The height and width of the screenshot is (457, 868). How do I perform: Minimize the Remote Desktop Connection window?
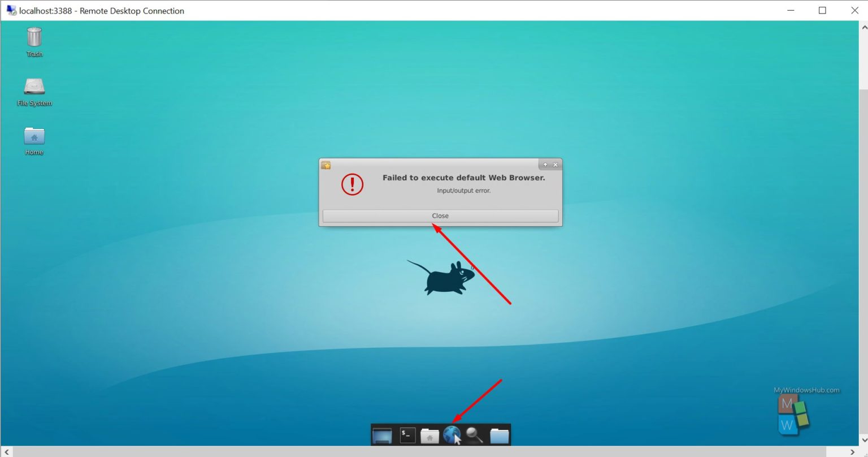789,10
